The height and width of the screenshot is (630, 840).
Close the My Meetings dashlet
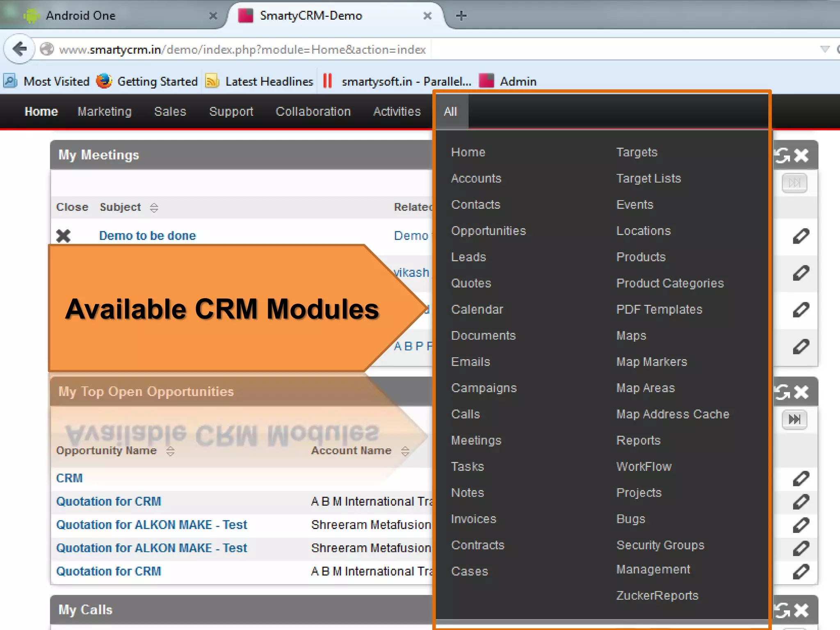(x=801, y=155)
